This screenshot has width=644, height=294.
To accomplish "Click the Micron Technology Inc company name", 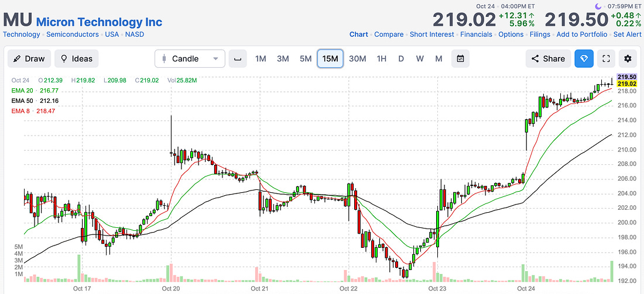I will (100, 22).
